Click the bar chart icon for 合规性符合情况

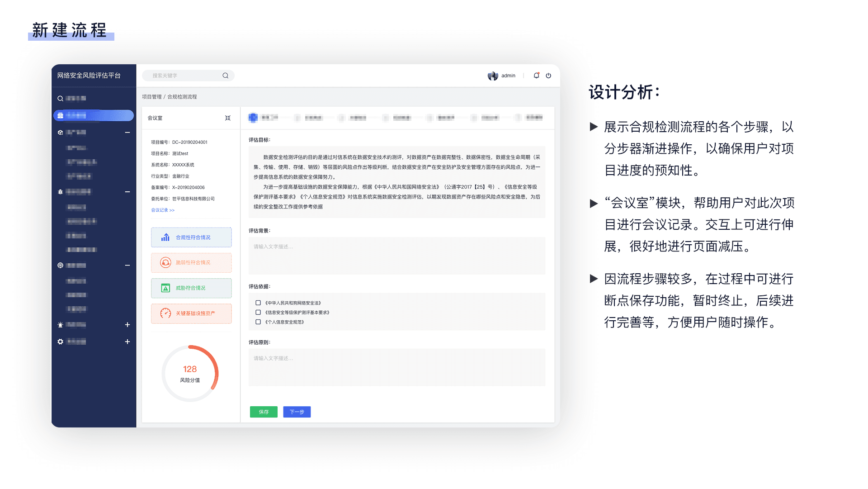(x=165, y=237)
